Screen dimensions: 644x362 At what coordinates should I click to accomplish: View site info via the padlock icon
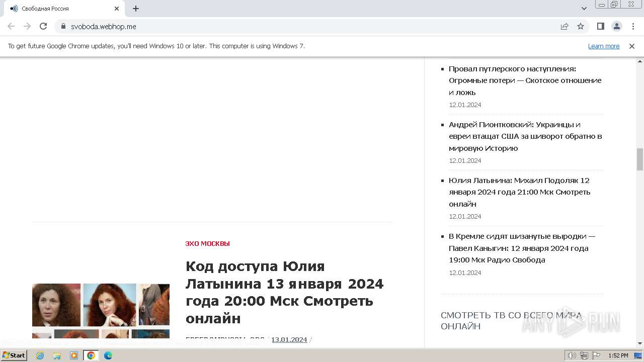[63, 26]
